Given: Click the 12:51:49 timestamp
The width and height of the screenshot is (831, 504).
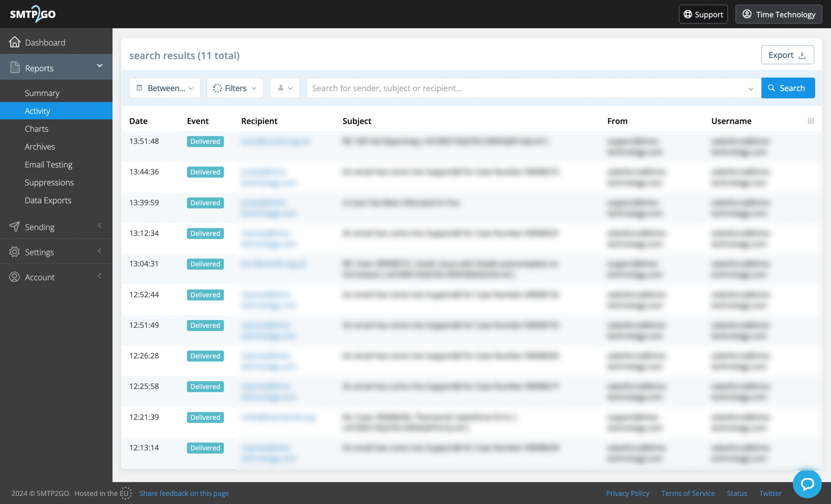Looking at the screenshot, I should 144,325.
